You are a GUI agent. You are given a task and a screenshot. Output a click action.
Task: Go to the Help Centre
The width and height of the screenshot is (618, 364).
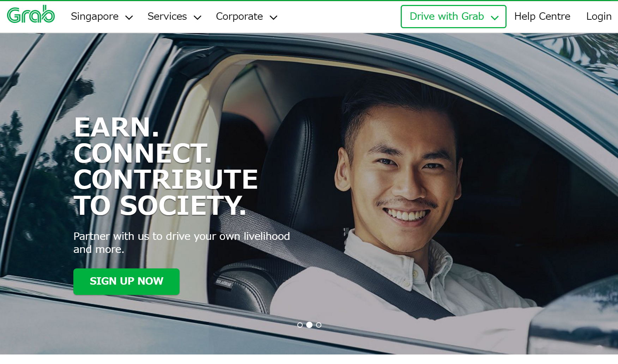point(542,17)
